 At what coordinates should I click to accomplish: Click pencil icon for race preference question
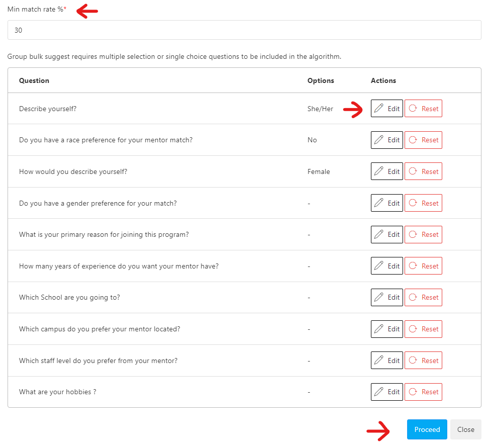coord(378,140)
